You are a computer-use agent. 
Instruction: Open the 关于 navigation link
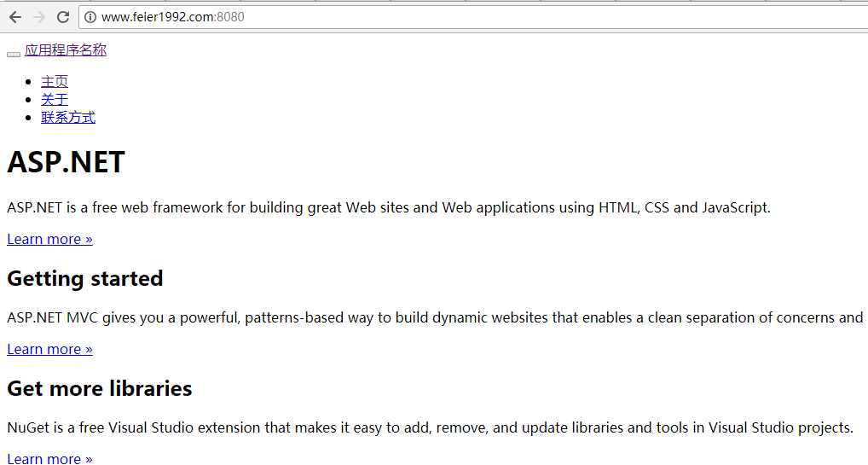pyautogui.click(x=55, y=99)
